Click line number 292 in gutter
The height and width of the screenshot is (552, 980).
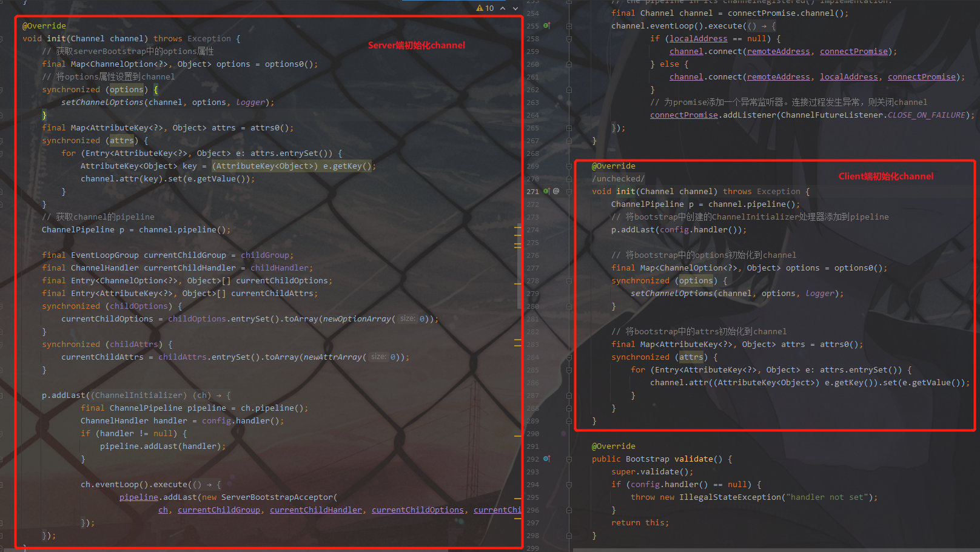tap(532, 459)
